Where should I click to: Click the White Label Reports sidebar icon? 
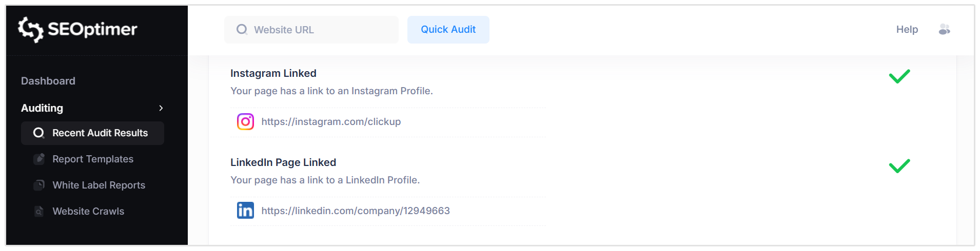point(39,185)
